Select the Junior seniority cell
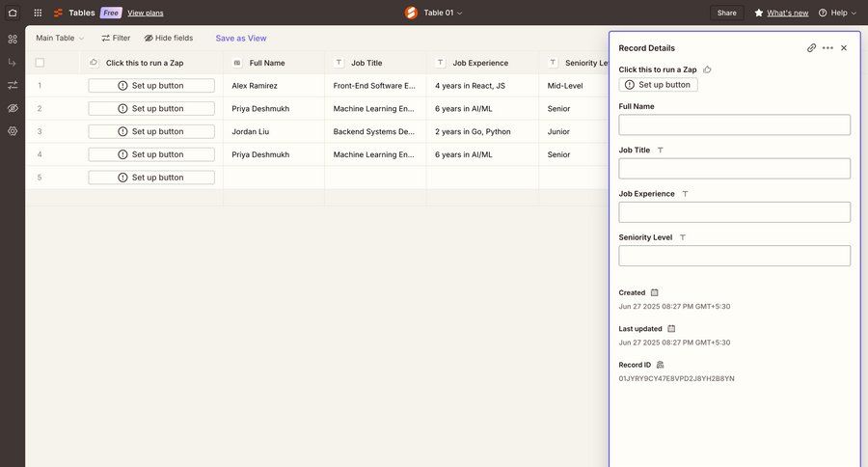868x467 pixels. click(574, 131)
